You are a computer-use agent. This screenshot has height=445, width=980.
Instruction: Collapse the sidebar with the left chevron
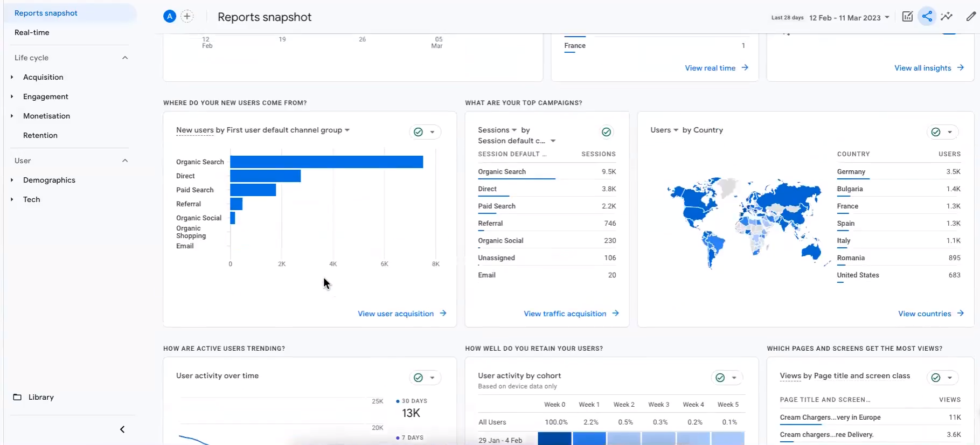click(x=122, y=429)
